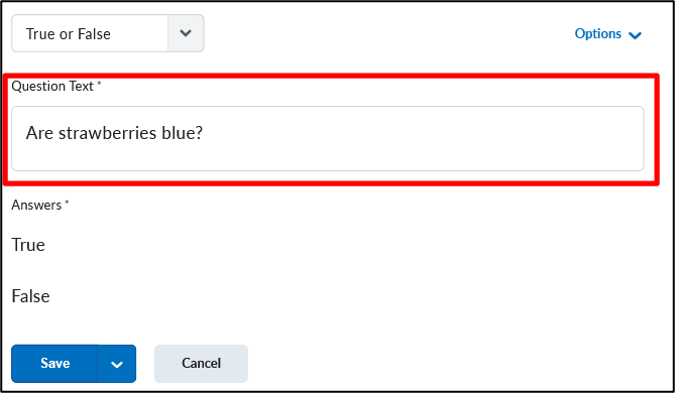This screenshot has width=676, height=394.
Task: Select the 'True or False' text in the type selector
Action: [68, 34]
